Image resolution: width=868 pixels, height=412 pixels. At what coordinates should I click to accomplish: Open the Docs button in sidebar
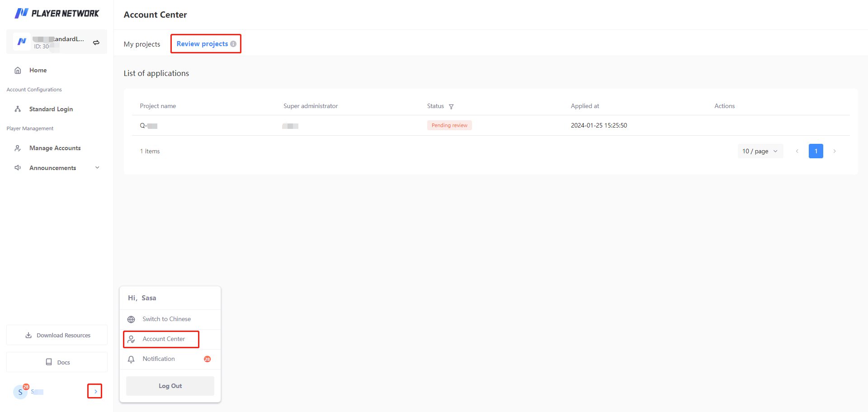57,362
